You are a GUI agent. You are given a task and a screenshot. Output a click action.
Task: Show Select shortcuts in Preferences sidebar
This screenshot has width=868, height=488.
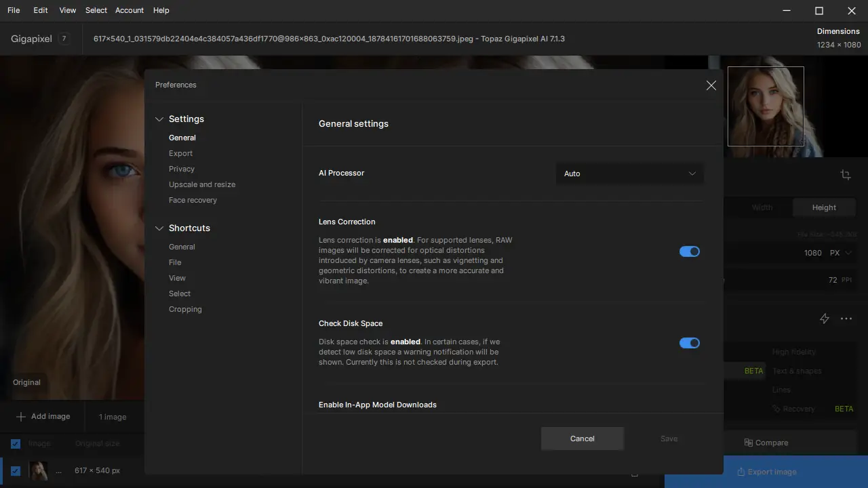tap(180, 293)
